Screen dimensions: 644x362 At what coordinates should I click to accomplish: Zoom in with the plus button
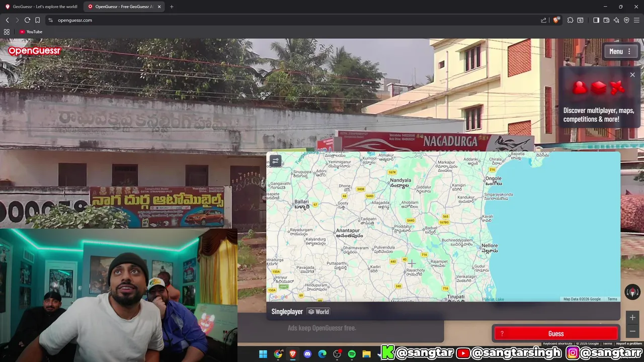pyautogui.click(x=632, y=317)
